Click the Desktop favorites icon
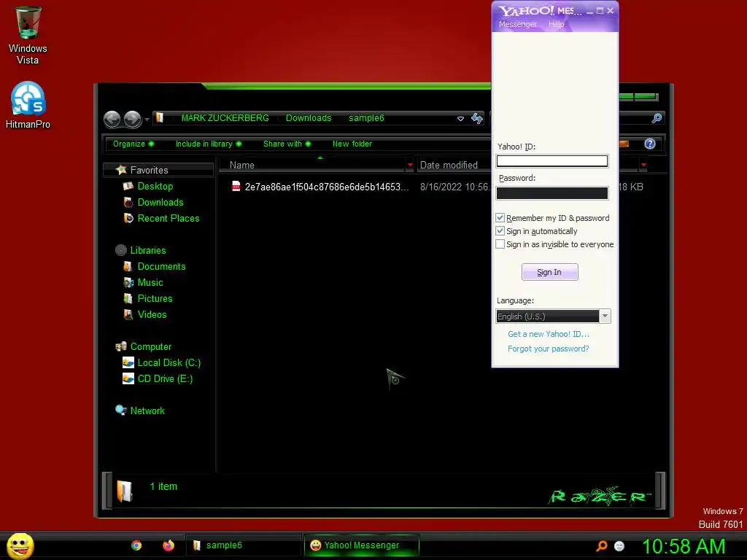 pos(128,186)
